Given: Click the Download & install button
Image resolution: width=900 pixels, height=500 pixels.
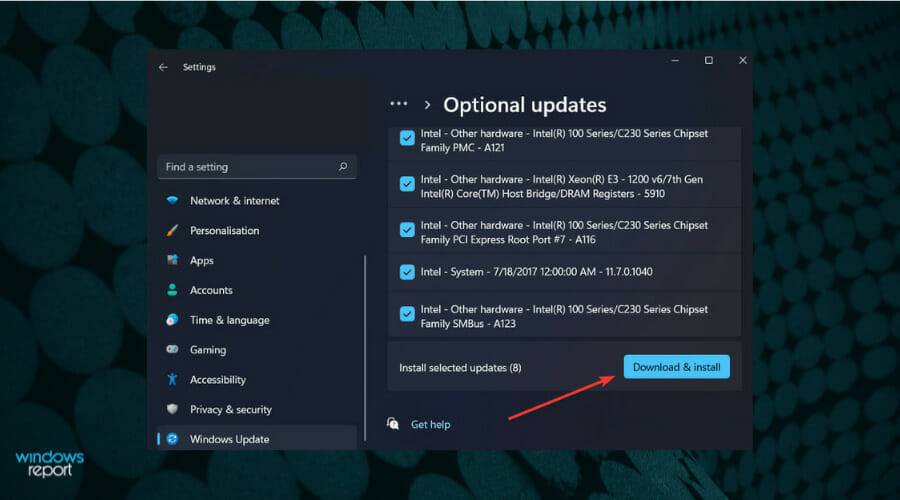Looking at the screenshot, I should (x=677, y=367).
